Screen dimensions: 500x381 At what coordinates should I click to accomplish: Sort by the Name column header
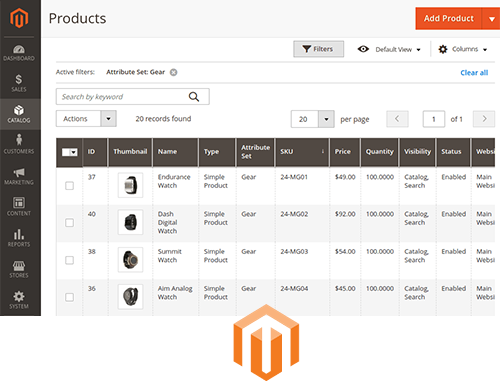tap(175, 152)
